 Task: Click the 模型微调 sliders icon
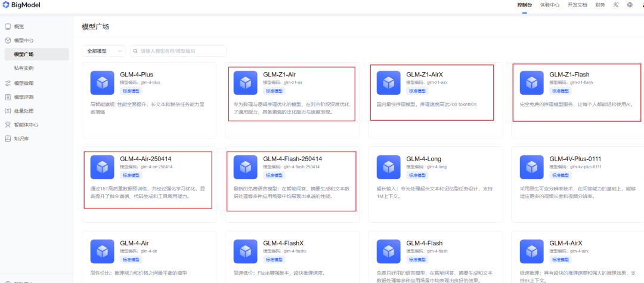8,83
